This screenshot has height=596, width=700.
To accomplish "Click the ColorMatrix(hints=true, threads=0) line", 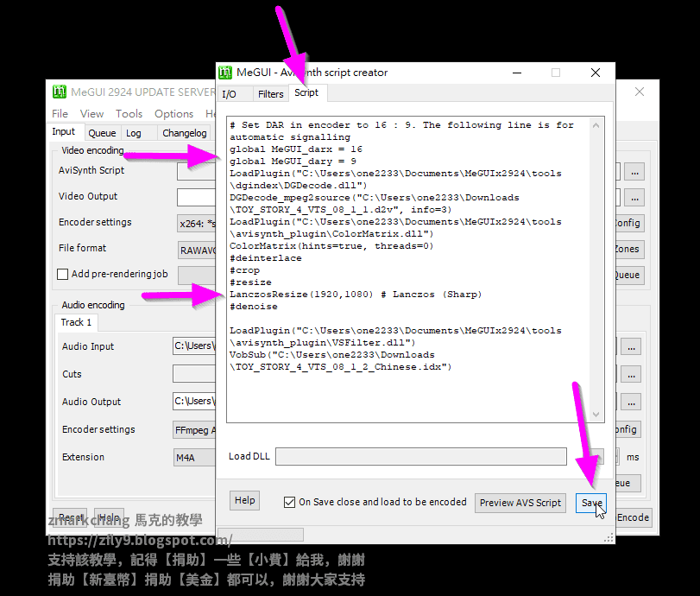I will [x=331, y=246].
